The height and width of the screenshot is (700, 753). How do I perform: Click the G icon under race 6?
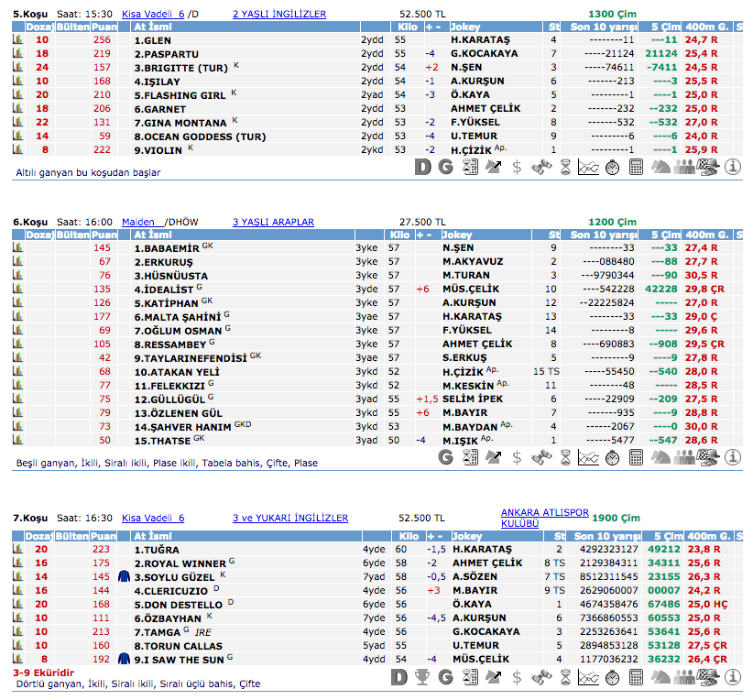tap(446, 457)
